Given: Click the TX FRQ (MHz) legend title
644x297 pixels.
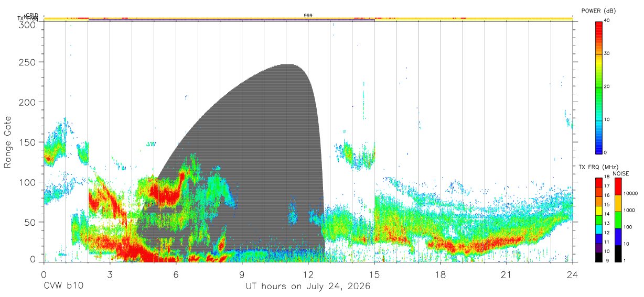Looking at the screenshot, I should click(x=599, y=167).
